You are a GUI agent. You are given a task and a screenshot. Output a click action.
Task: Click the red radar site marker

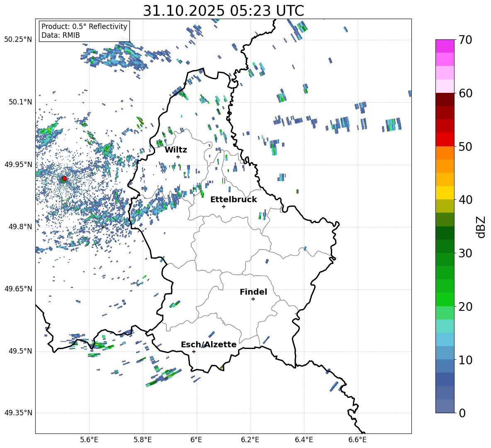point(64,179)
